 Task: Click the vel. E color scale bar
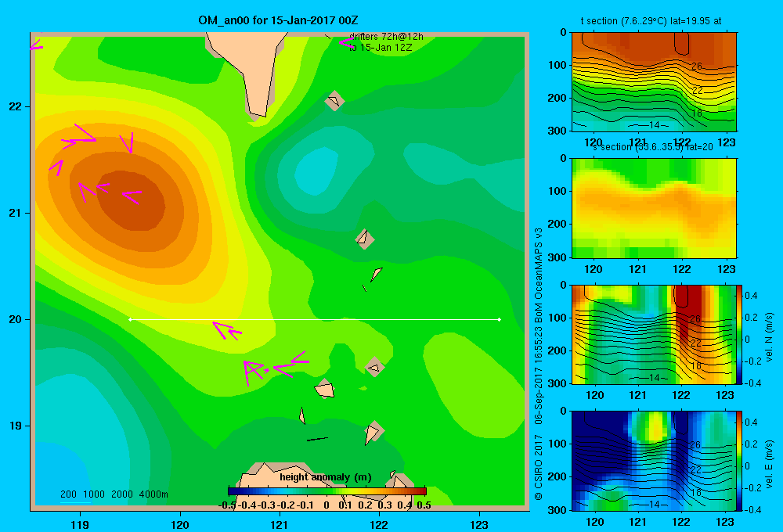pos(739,460)
